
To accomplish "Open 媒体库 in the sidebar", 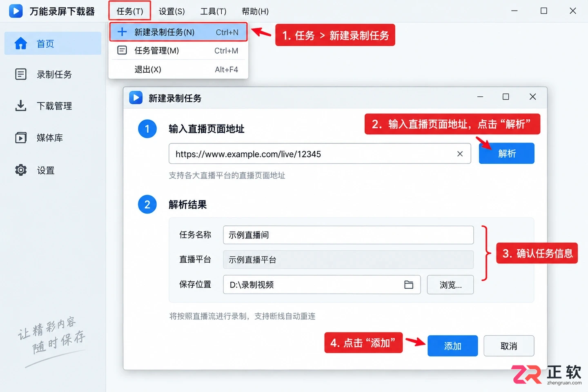I will (53, 138).
